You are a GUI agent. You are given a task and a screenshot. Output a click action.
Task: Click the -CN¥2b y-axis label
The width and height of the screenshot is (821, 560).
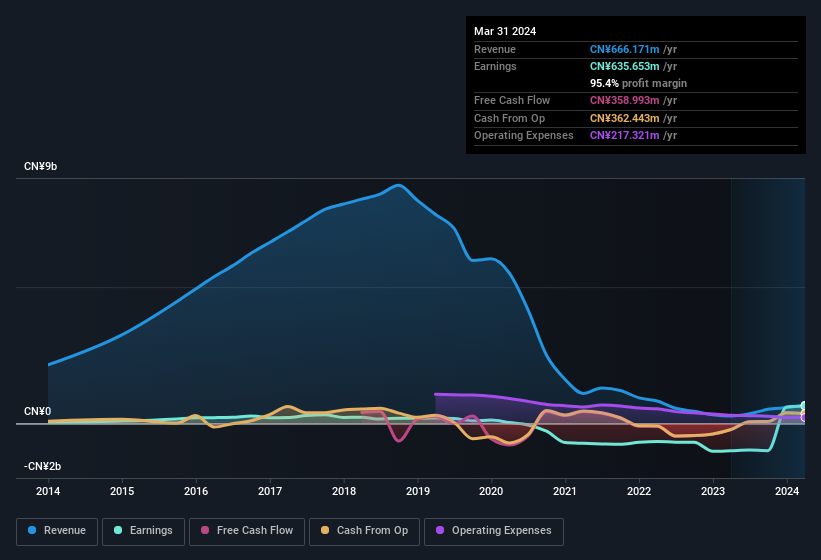[42, 466]
